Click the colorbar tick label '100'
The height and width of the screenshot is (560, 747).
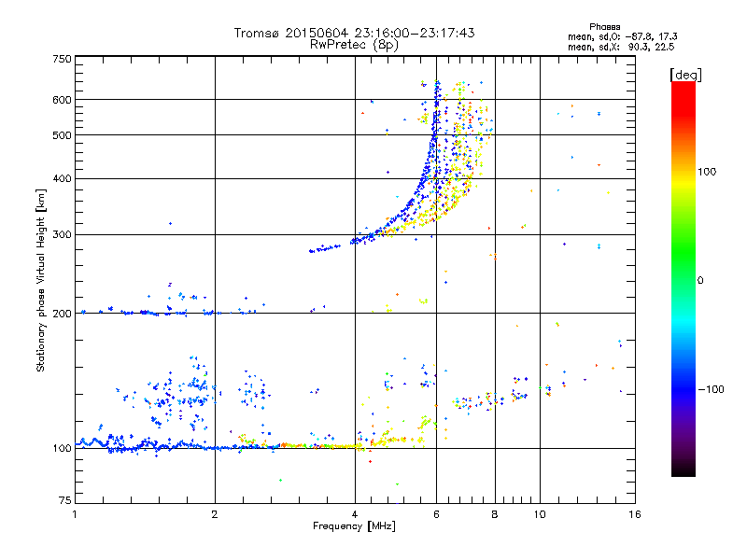coord(707,172)
